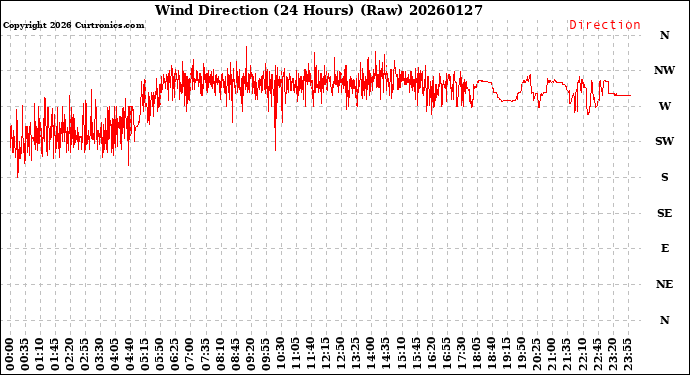Click the "NE" axis label
This screenshot has width=690, height=375.
point(664,284)
